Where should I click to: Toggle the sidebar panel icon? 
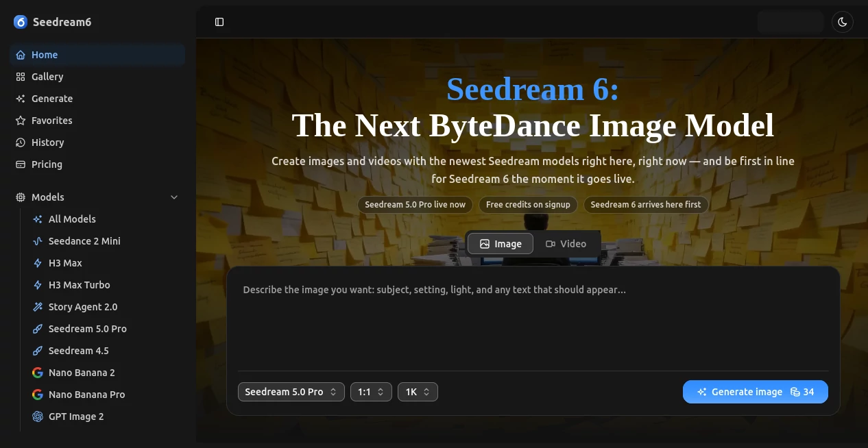(x=219, y=22)
